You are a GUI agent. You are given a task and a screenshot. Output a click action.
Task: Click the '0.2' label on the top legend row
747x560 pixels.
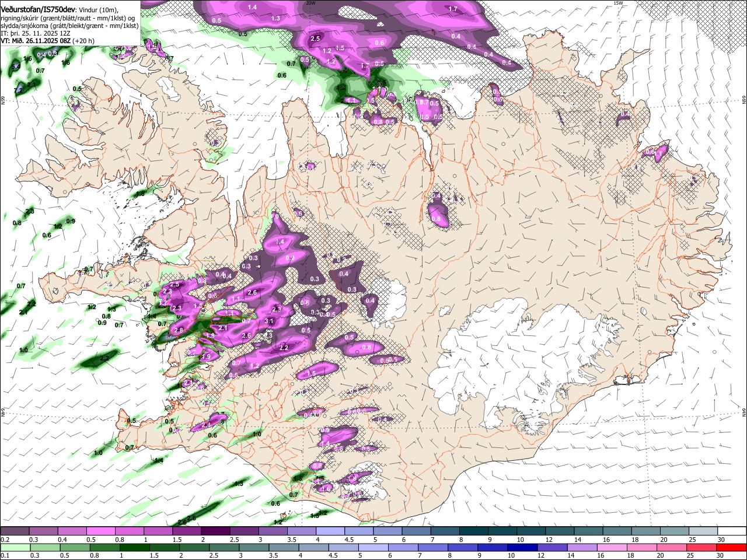(4, 540)
